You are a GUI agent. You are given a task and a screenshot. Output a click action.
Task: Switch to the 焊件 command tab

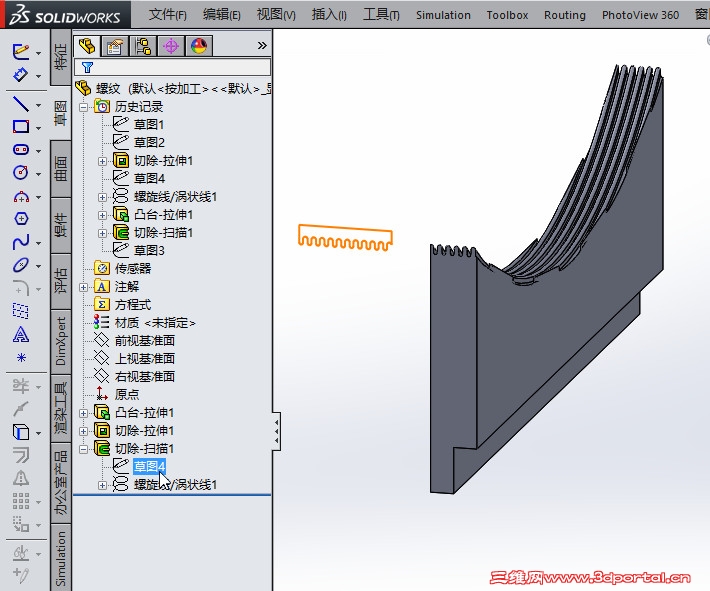[x=61, y=225]
